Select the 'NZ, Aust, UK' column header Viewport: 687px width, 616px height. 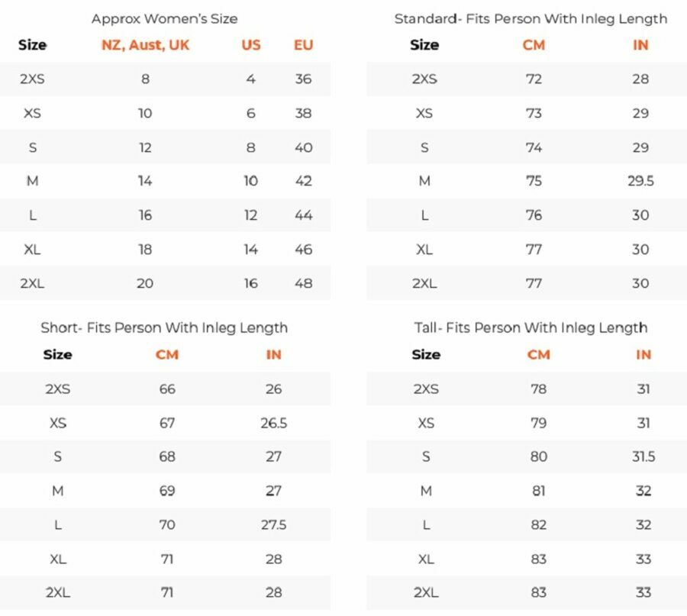145,45
